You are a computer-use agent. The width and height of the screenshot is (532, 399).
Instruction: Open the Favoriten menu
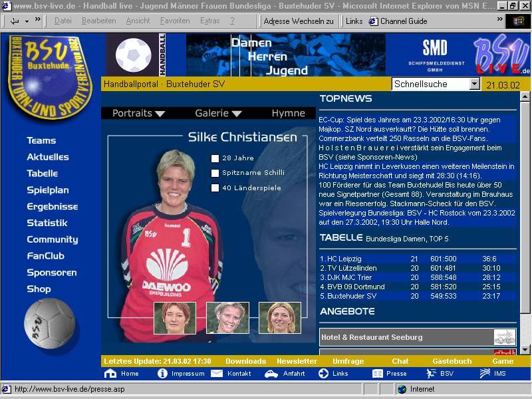[175, 21]
